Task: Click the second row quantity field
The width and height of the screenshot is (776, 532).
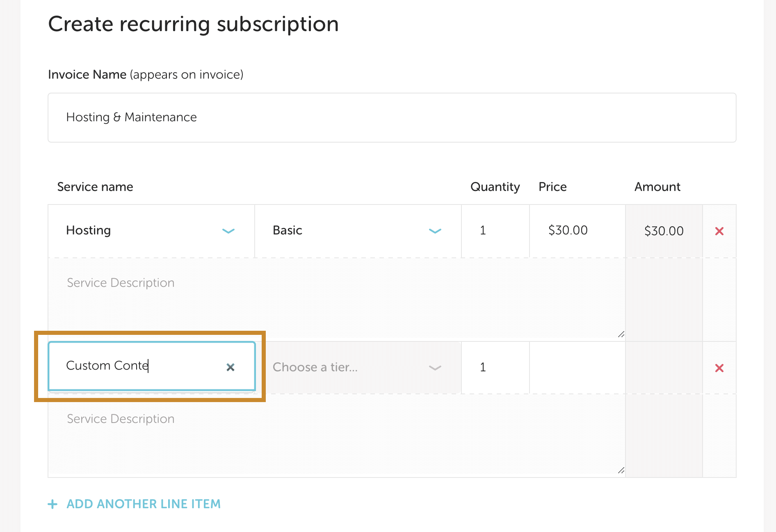Action: pyautogui.click(x=495, y=367)
